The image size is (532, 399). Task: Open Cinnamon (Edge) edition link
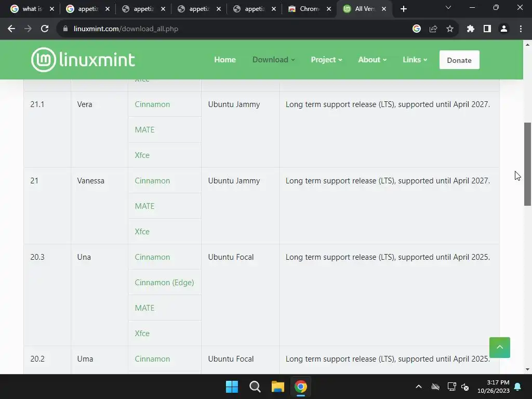164,283
